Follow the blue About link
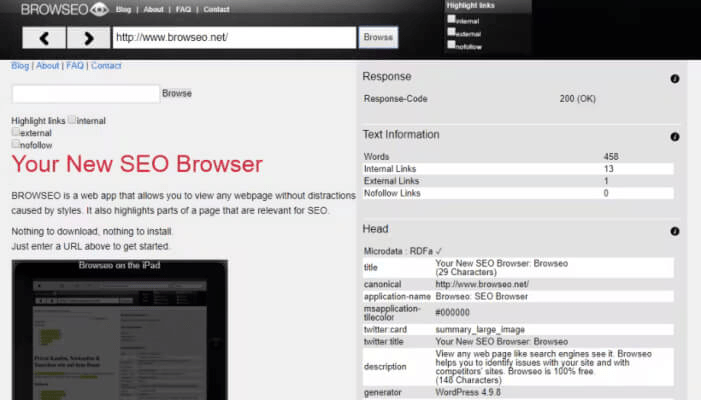 47,66
